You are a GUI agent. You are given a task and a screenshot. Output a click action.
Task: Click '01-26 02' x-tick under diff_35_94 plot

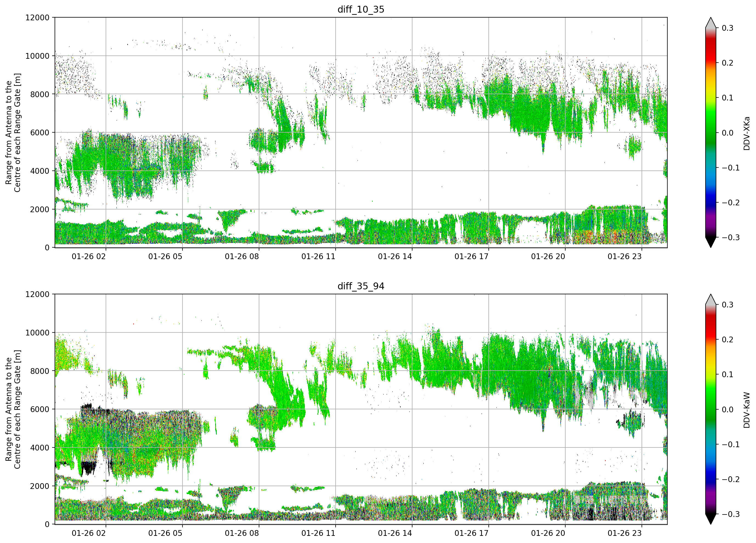[x=89, y=533]
